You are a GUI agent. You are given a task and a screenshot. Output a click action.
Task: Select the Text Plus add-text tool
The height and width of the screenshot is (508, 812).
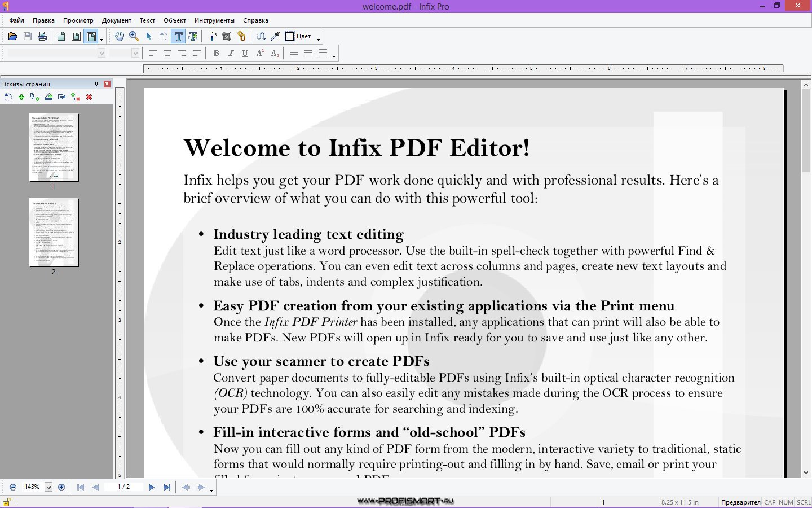coord(193,37)
